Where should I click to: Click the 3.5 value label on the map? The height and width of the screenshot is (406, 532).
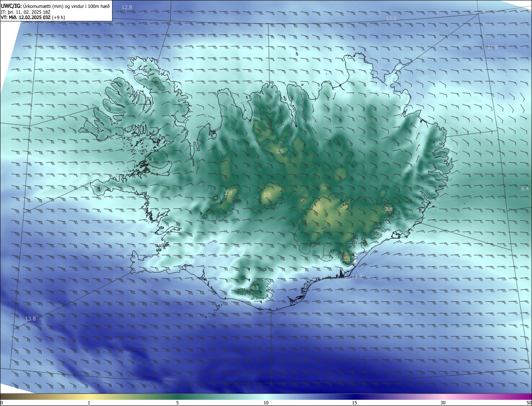[279, 151]
